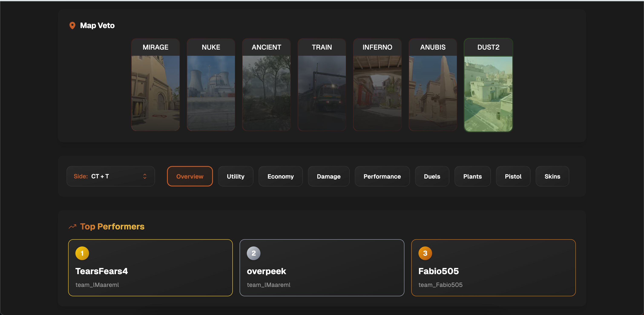Image resolution: width=644 pixels, height=315 pixels.
Task: Open the TearsFears4 top performer card
Action: coord(151,268)
